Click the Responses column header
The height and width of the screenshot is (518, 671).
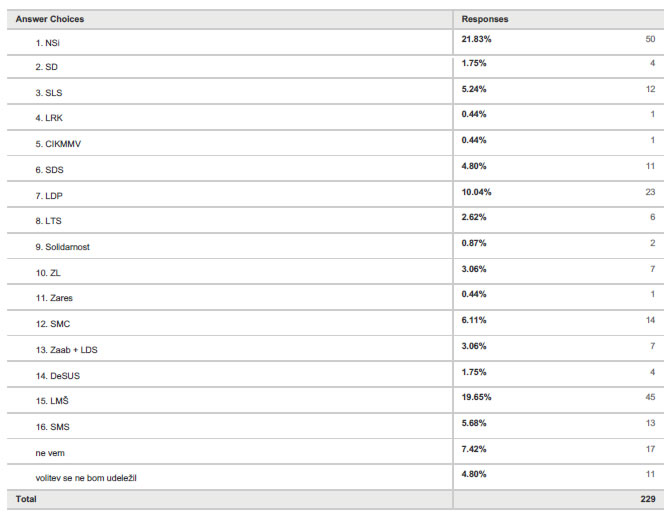point(485,19)
